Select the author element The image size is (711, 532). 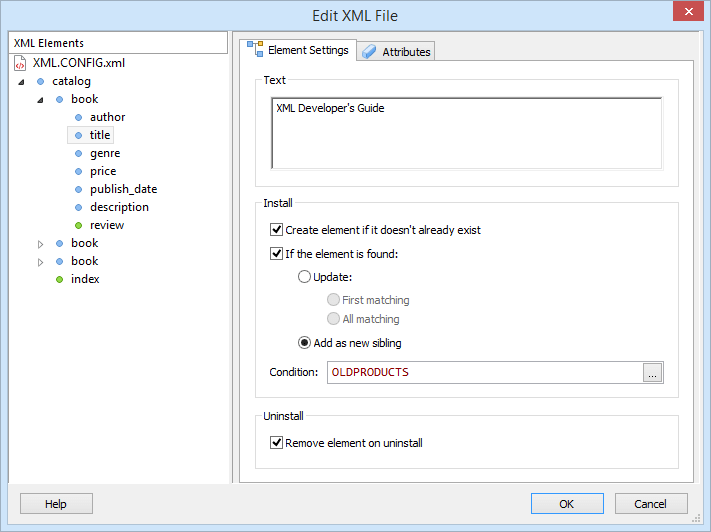point(107,117)
